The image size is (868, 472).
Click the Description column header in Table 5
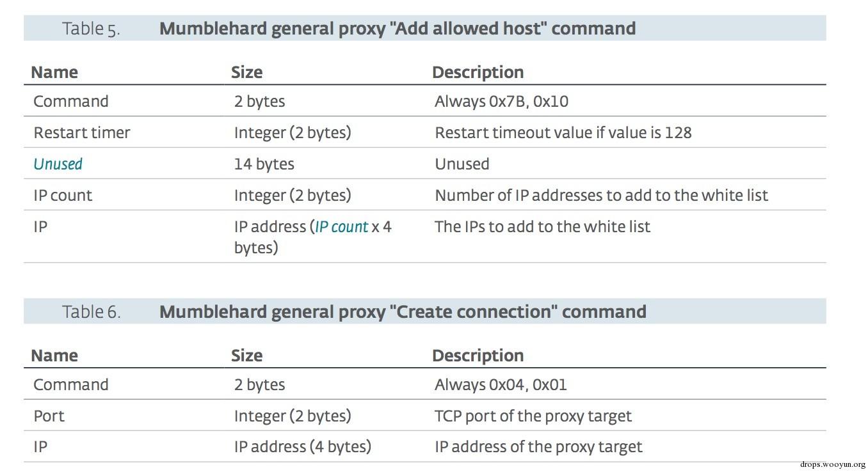[478, 72]
